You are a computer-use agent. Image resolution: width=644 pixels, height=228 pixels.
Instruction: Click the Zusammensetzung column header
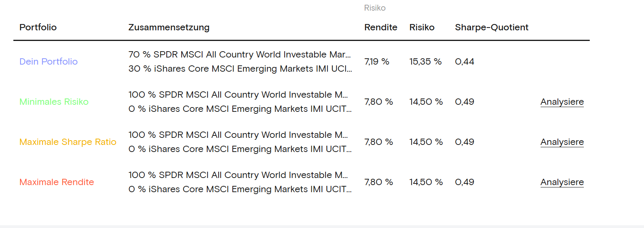pyautogui.click(x=169, y=27)
